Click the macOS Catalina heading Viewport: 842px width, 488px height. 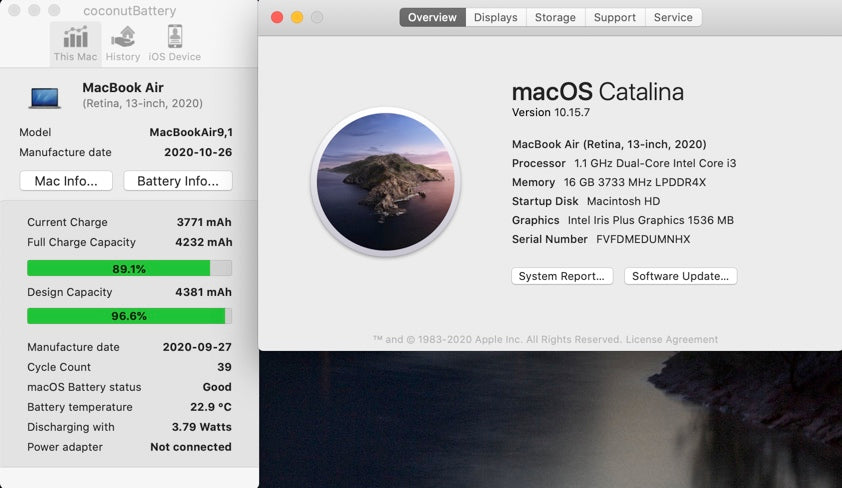[x=598, y=92]
